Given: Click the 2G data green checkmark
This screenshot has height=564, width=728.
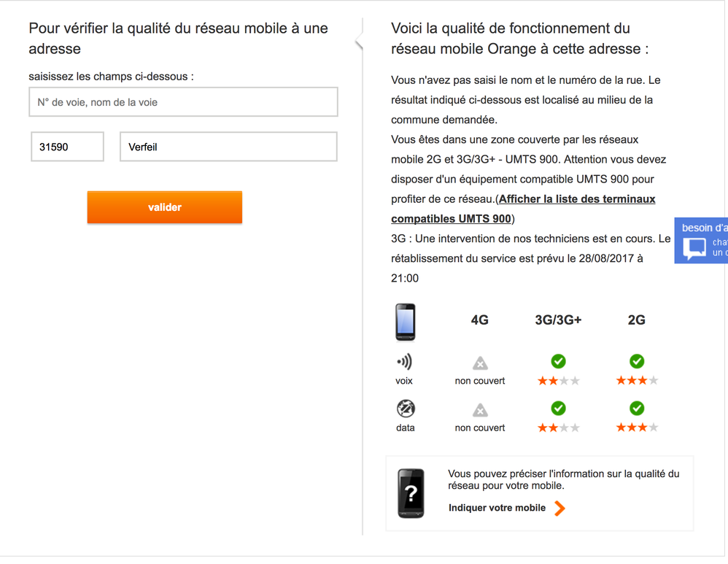Looking at the screenshot, I should coord(636,408).
